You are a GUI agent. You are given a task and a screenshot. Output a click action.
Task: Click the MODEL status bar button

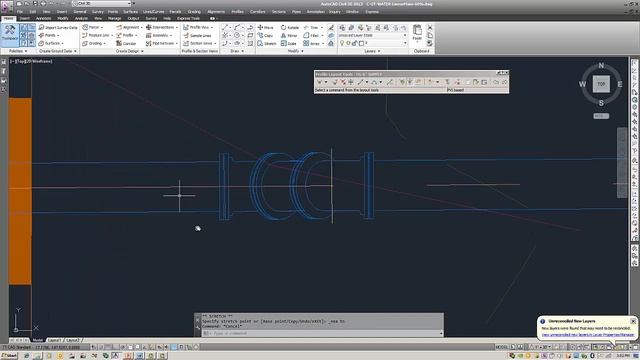(501, 347)
